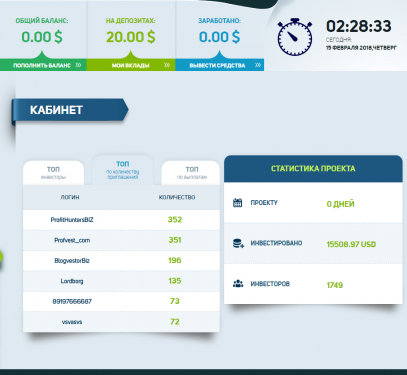This screenshot has height=375, width=407.
Task: Click the count value 196
Action: [x=175, y=260]
